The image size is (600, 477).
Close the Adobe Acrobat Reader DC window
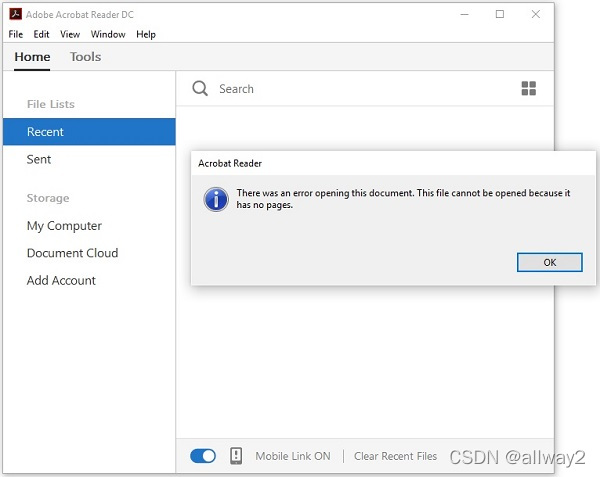[x=536, y=14]
